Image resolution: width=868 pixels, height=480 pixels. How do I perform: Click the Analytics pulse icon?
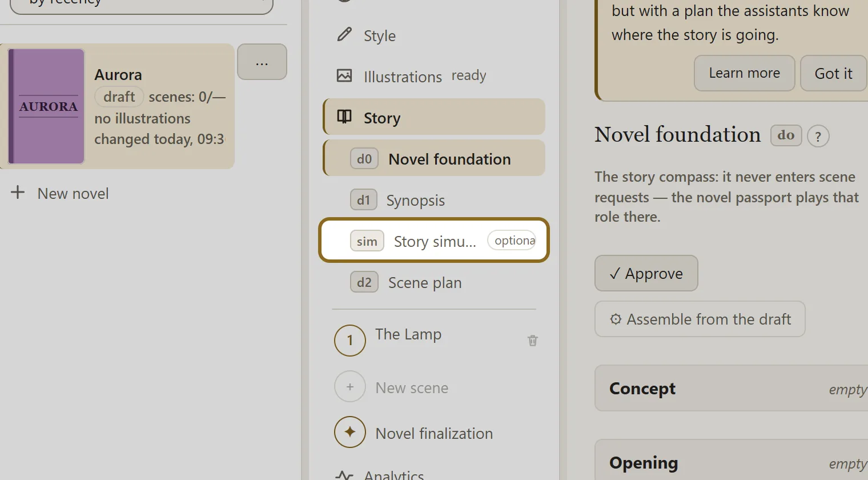[x=344, y=475]
